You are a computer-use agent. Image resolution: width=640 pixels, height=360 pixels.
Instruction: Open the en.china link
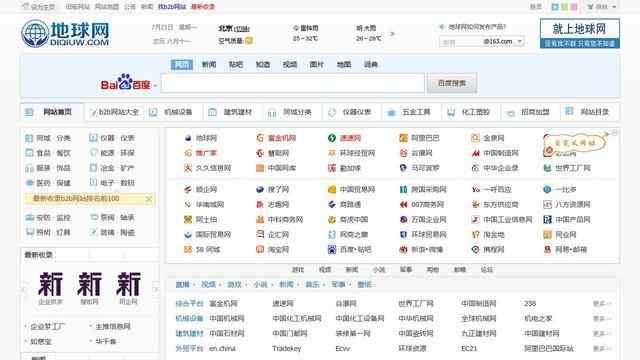click(x=222, y=349)
